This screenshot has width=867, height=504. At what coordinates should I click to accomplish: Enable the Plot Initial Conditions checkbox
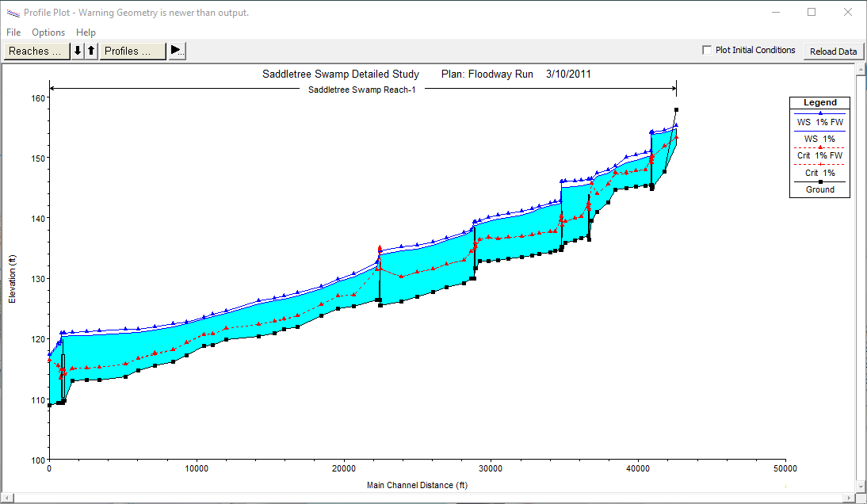[x=707, y=50]
